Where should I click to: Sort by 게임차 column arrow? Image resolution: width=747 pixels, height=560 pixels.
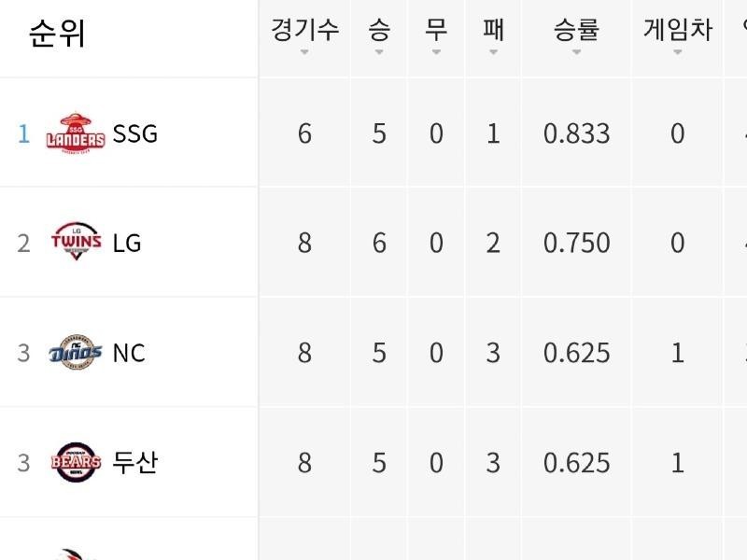coord(678,53)
